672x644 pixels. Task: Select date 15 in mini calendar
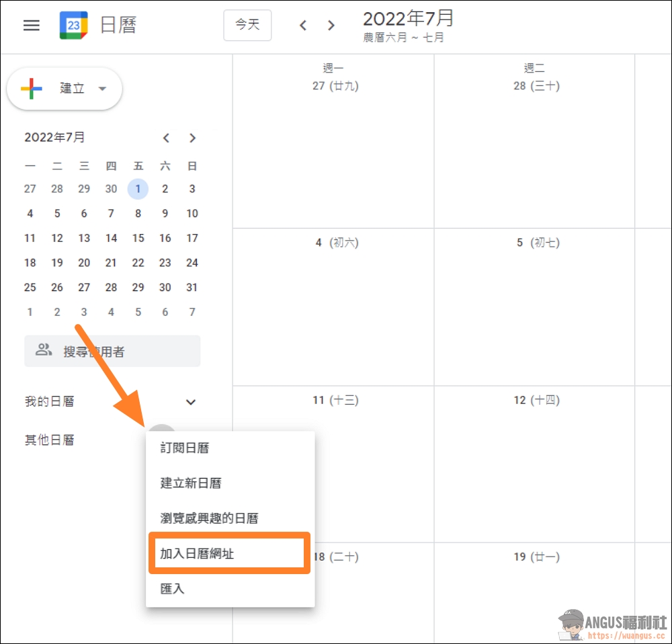point(138,238)
